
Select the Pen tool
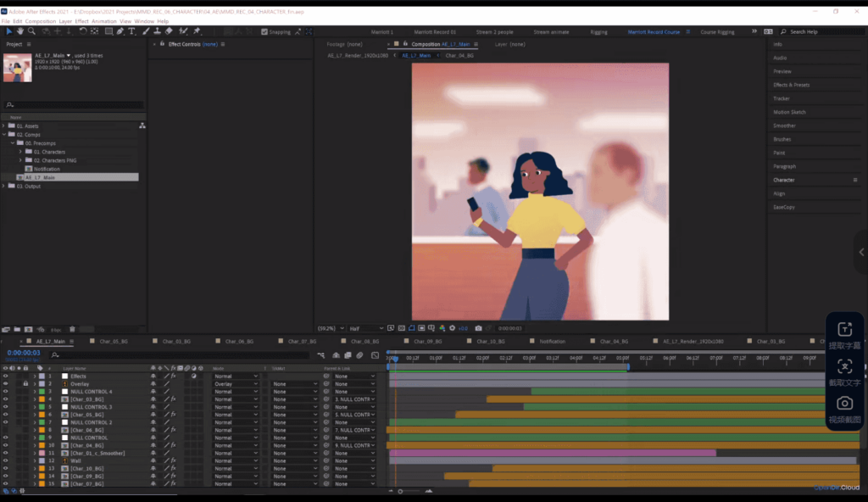[x=120, y=31]
